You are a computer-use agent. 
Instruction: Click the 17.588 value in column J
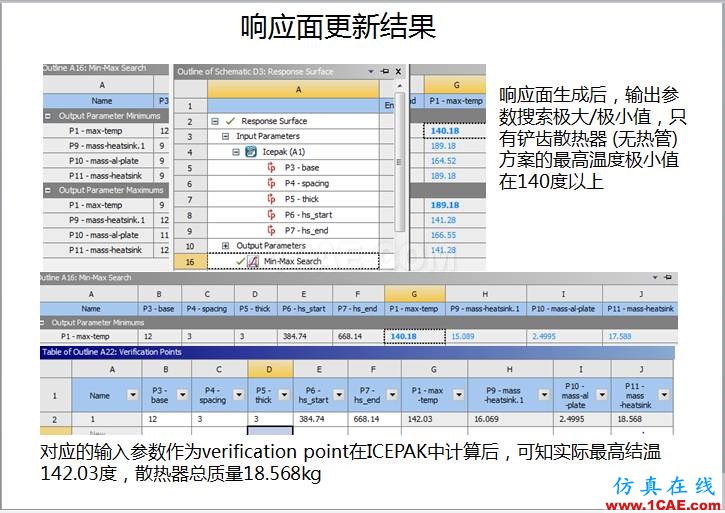point(640,336)
